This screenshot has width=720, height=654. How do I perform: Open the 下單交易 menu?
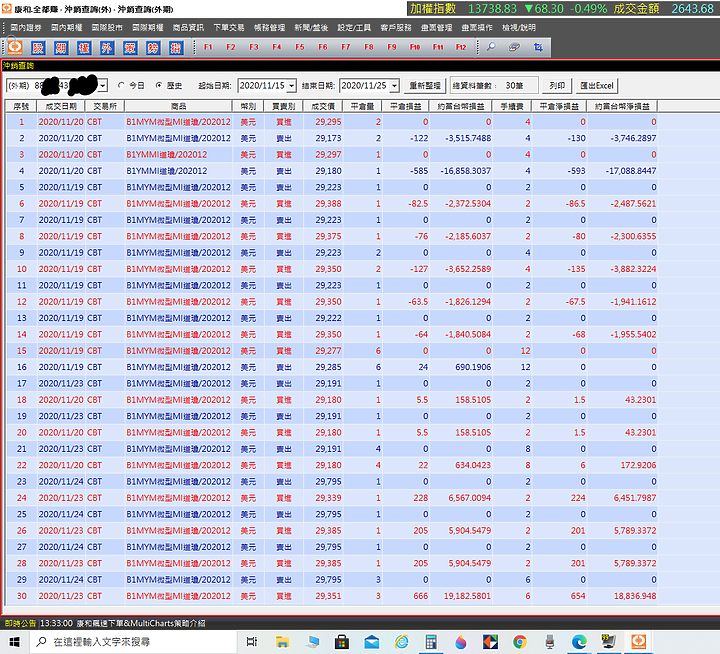[229, 28]
